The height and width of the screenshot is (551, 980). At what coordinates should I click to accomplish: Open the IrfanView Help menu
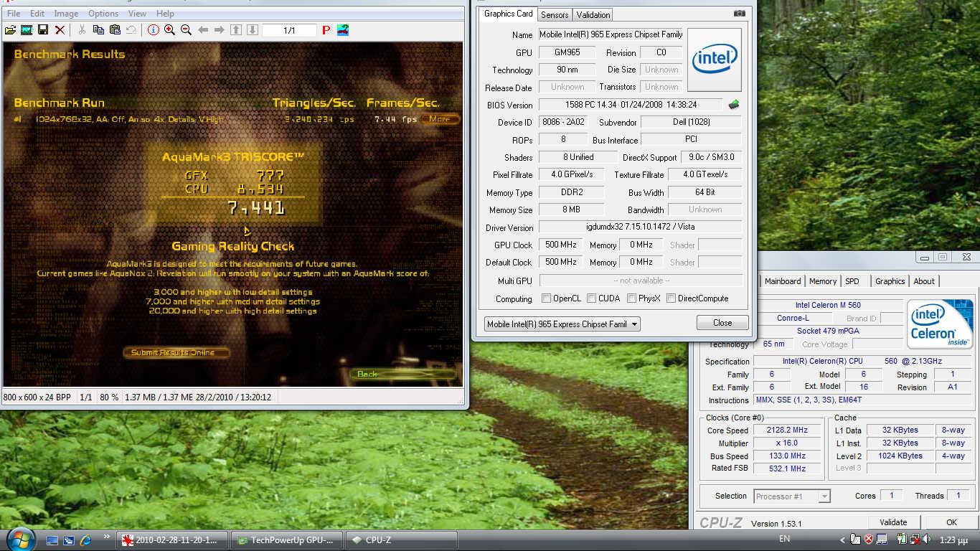165,14
